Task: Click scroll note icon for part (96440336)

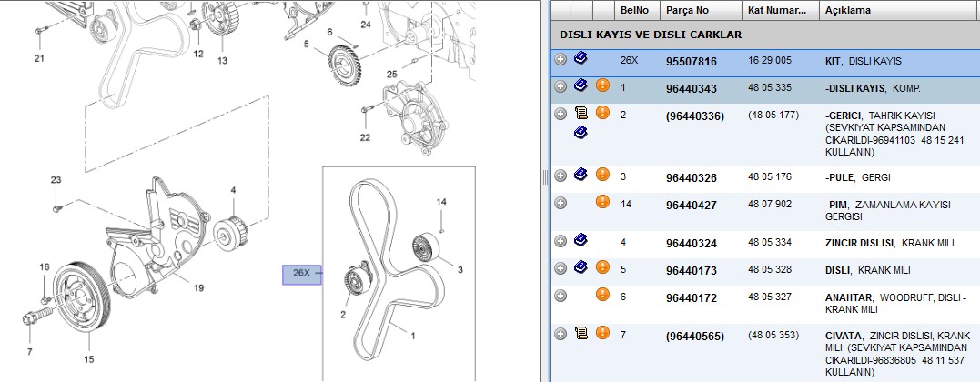Action: 581,113
